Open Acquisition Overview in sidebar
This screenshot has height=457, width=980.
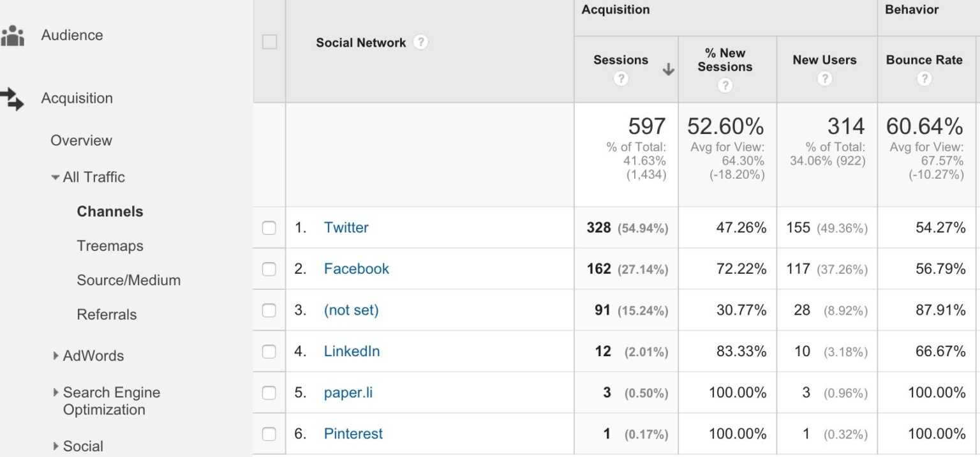(81, 140)
